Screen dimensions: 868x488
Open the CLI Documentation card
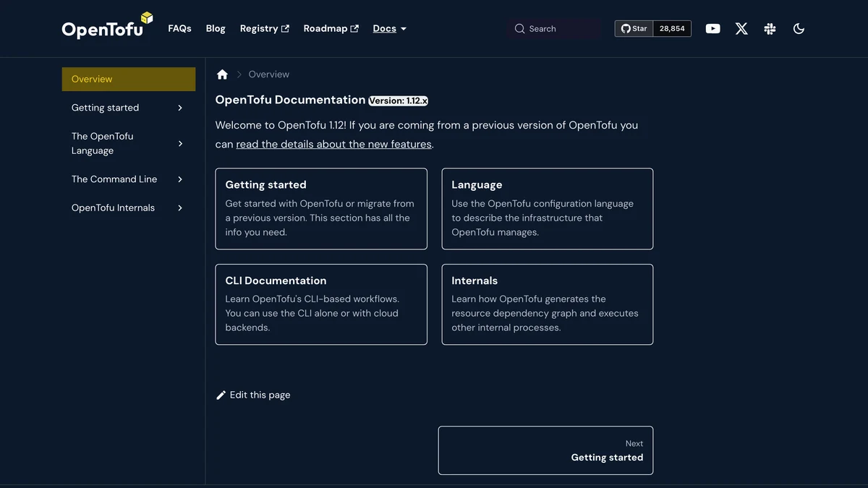[x=321, y=304]
